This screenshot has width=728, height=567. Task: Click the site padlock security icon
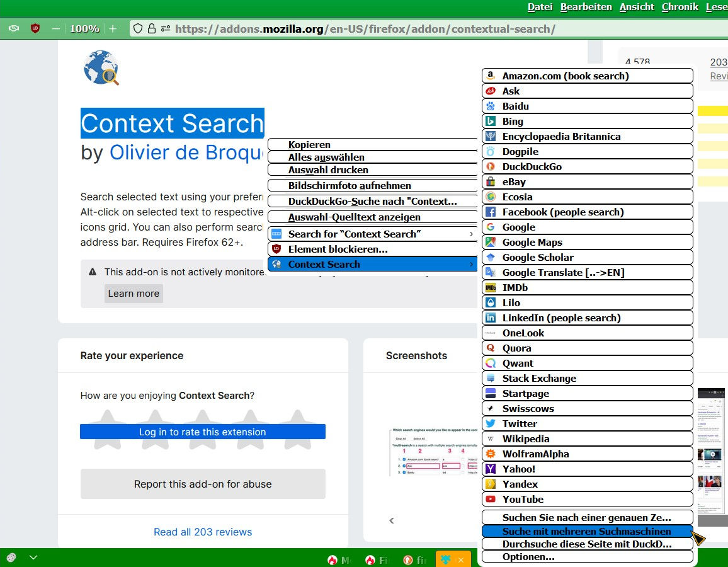coord(151,28)
